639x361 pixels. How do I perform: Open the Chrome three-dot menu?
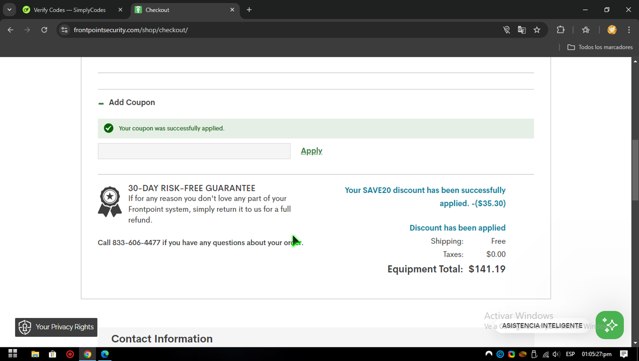(x=629, y=30)
